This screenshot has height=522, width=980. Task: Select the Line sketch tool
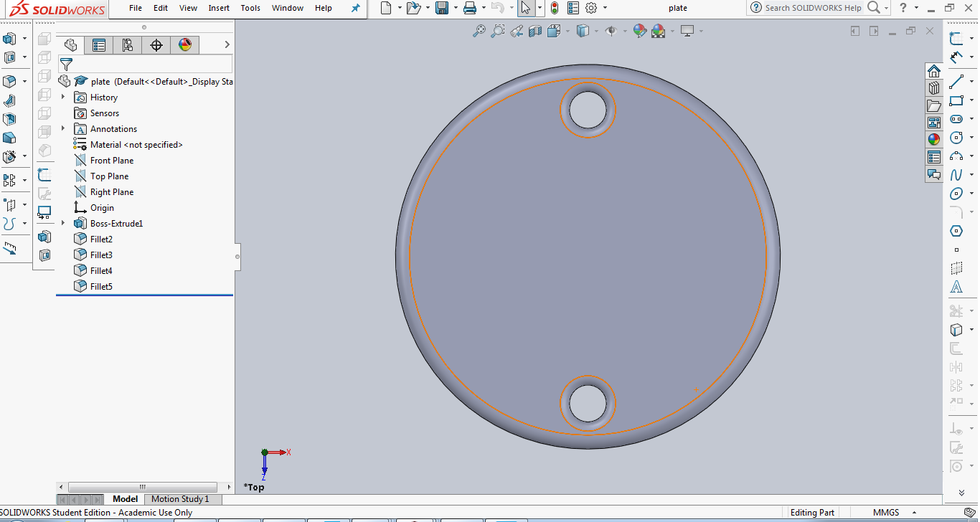pos(956,82)
